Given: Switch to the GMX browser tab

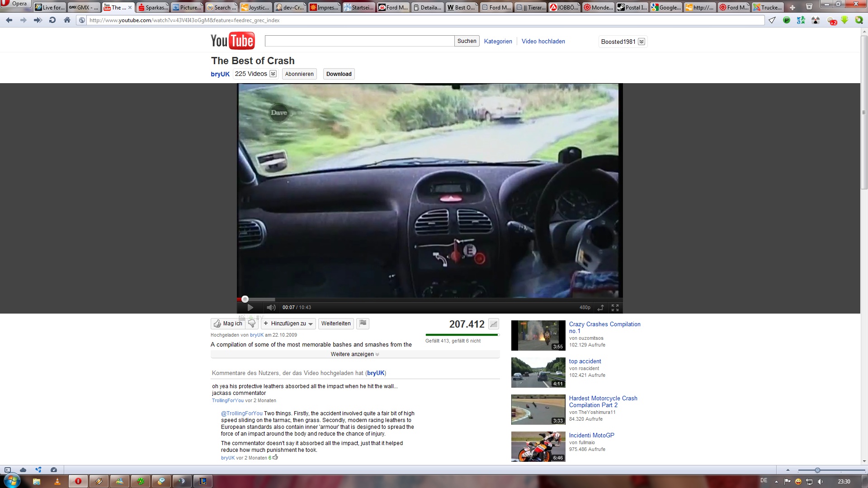Looking at the screenshot, I should coord(84,8).
